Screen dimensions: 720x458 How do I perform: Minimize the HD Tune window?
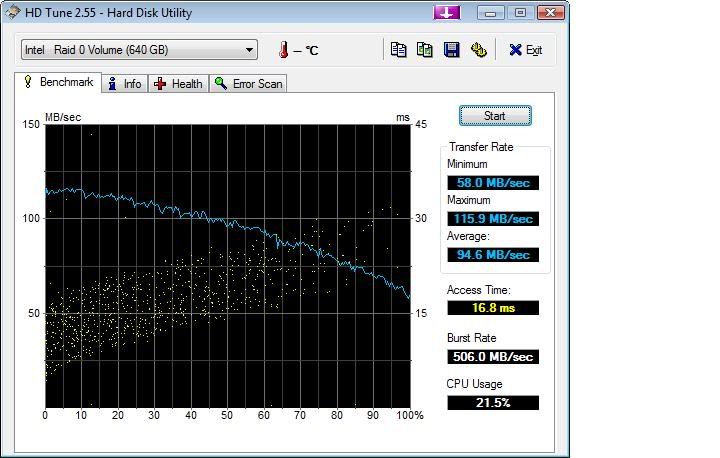tap(490, 12)
